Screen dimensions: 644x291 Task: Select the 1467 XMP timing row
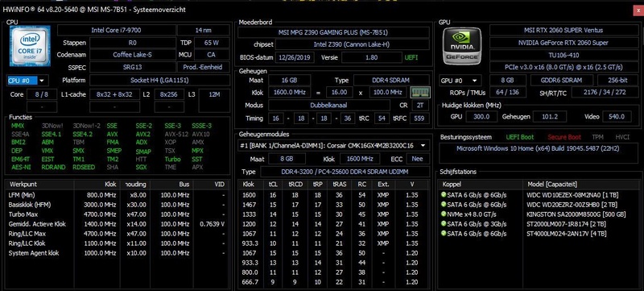pos(333,204)
